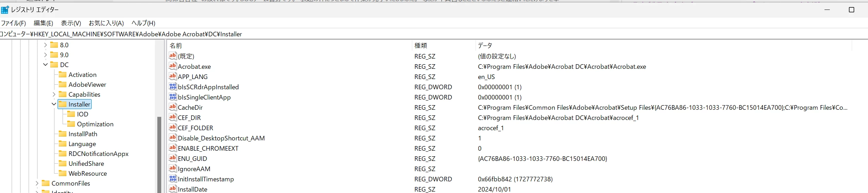
Task: Click the WebResource folder icon
Action: click(x=63, y=173)
